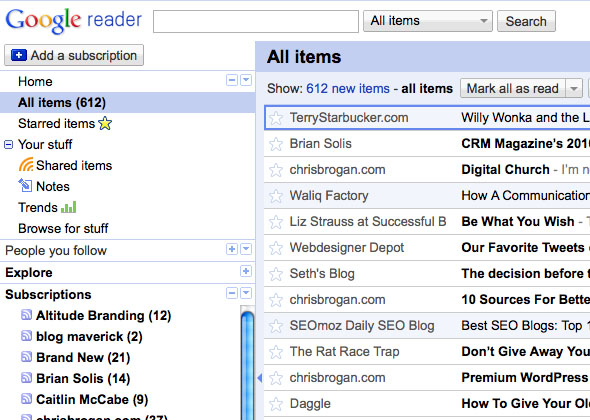
Task: Open the Altitude Branding (12) subscription
Action: (x=103, y=315)
